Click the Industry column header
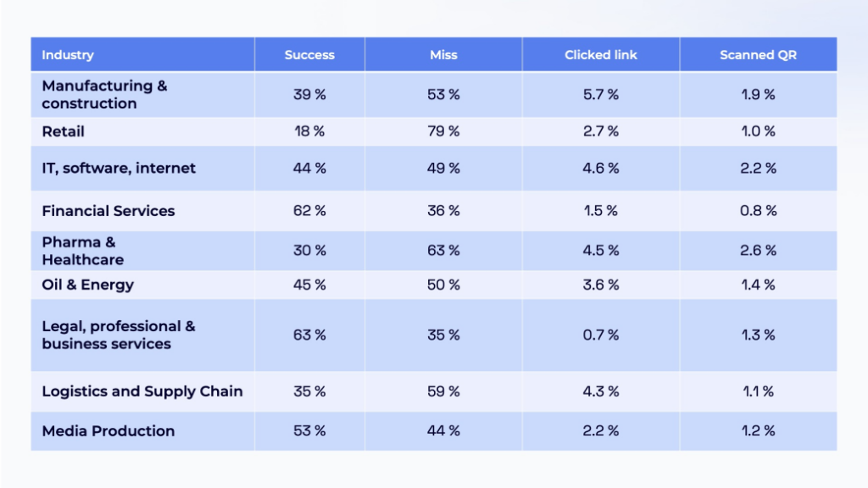Image resolution: width=868 pixels, height=488 pixels. coord(68,55)
